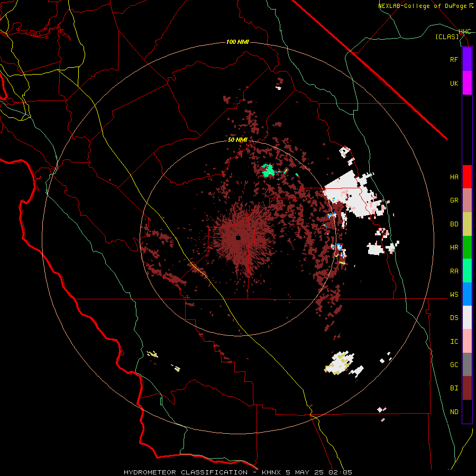Click the white DS legend color swatch
This screenshot has width=476, height=476.
pos(467,317)
